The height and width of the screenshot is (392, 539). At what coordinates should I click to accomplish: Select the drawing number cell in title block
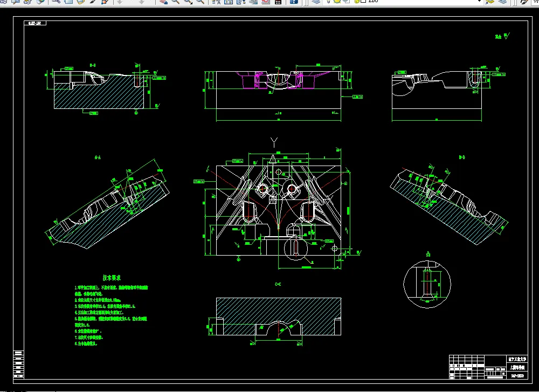tap(517, 376)
